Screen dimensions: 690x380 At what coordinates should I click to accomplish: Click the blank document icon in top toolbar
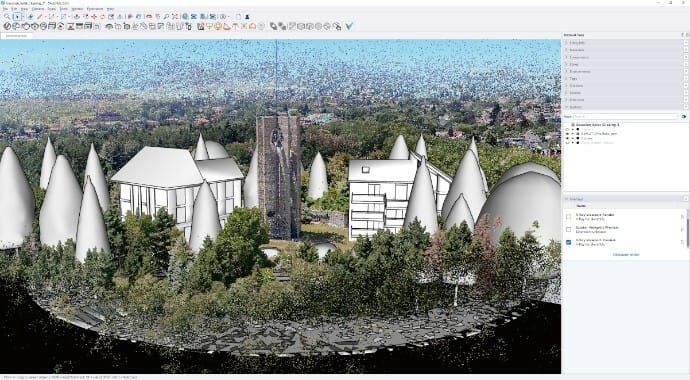coord(239,17)
